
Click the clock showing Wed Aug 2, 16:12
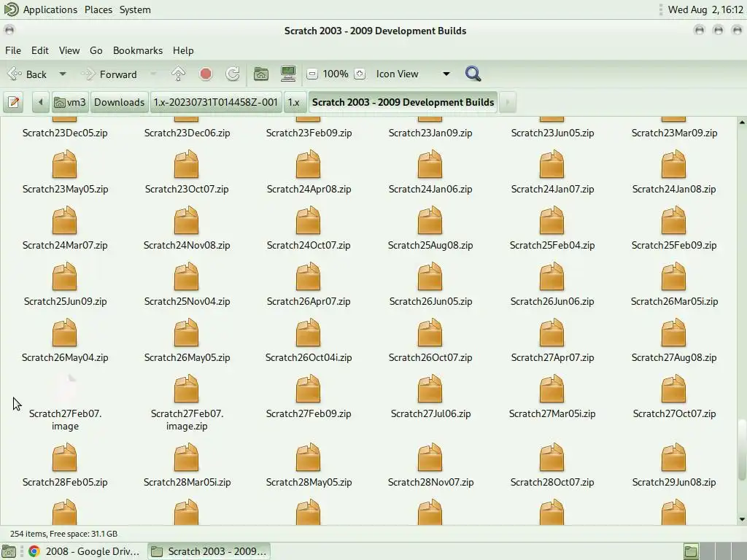pos(705,9)
